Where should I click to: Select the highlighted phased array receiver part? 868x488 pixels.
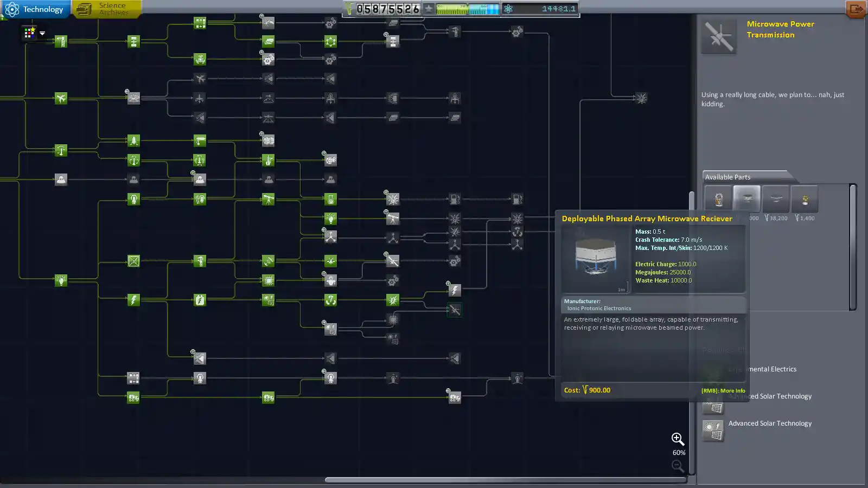point(746,199)
